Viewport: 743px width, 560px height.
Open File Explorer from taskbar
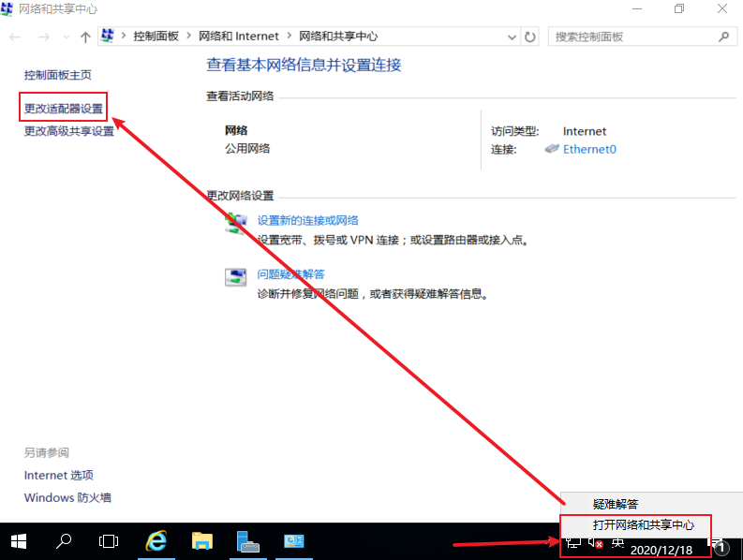pos(202,541)
